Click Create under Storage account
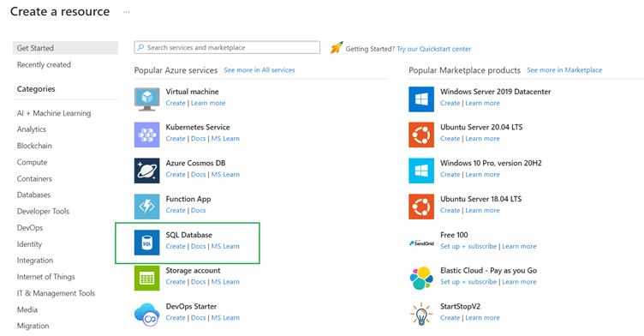 [176, 282]
